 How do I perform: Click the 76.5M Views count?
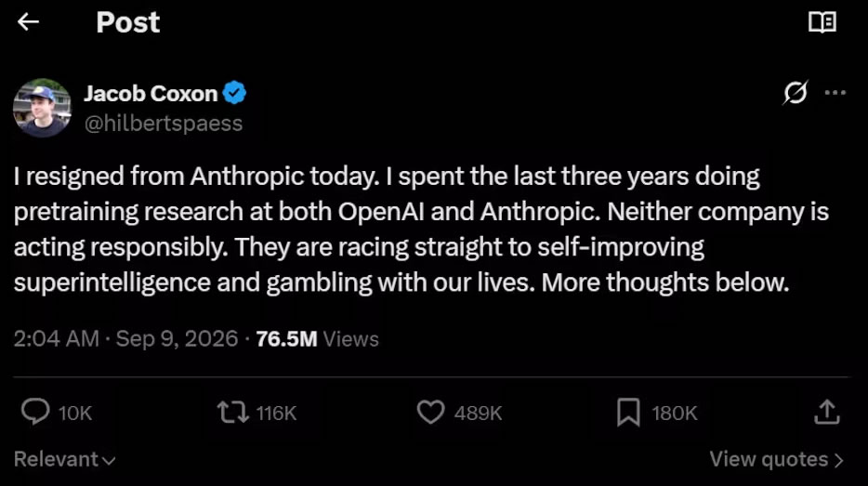pos(317,339)
